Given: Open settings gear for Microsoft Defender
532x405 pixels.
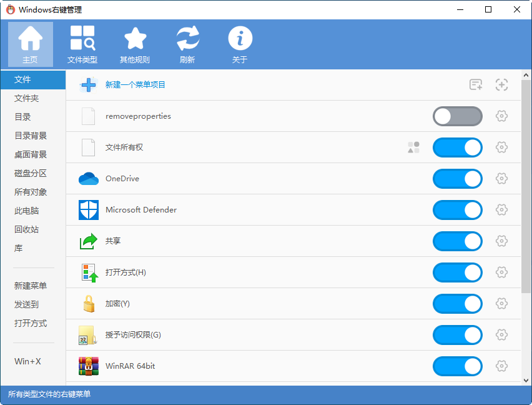Looking at the screenshot, I should point(501,210).
